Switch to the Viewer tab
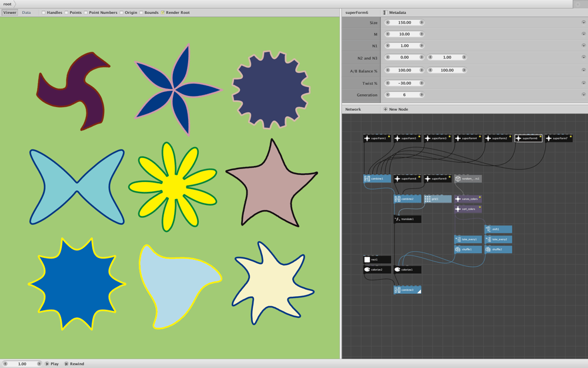Image resolution: width=588 pixels, height=368 pixels. [10, 13]
